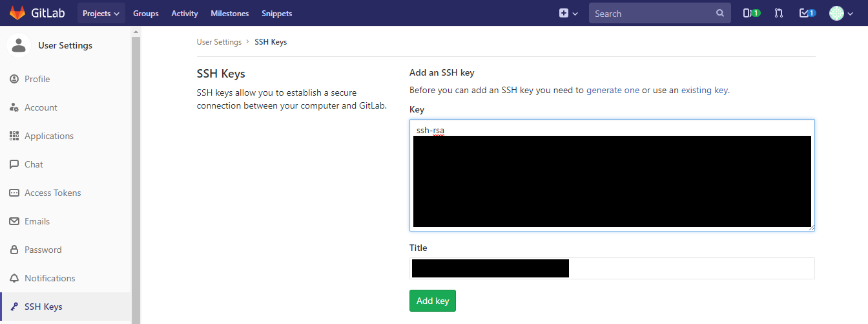
Task: Follow the "generate one" link
Action: click(612, 91)
